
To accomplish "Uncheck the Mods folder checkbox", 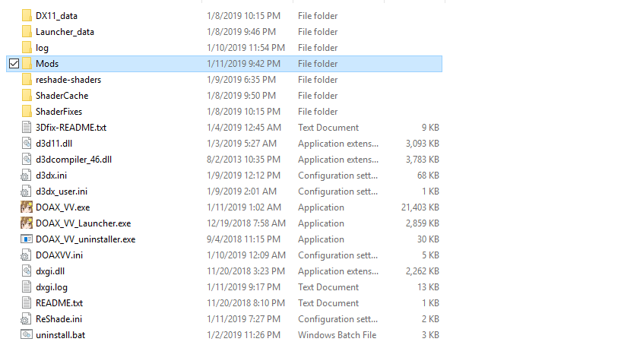I will coord(14,64).
